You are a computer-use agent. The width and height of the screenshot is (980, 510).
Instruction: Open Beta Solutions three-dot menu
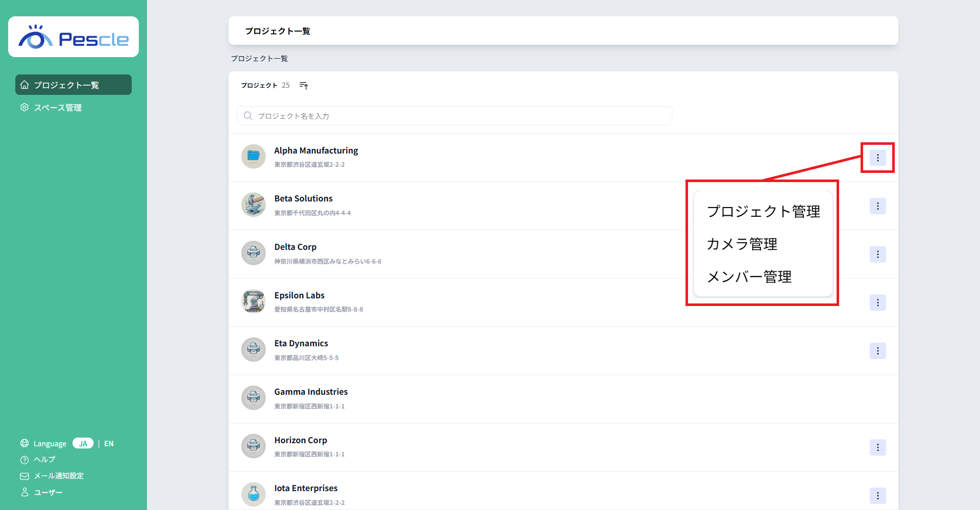point(877,206)
